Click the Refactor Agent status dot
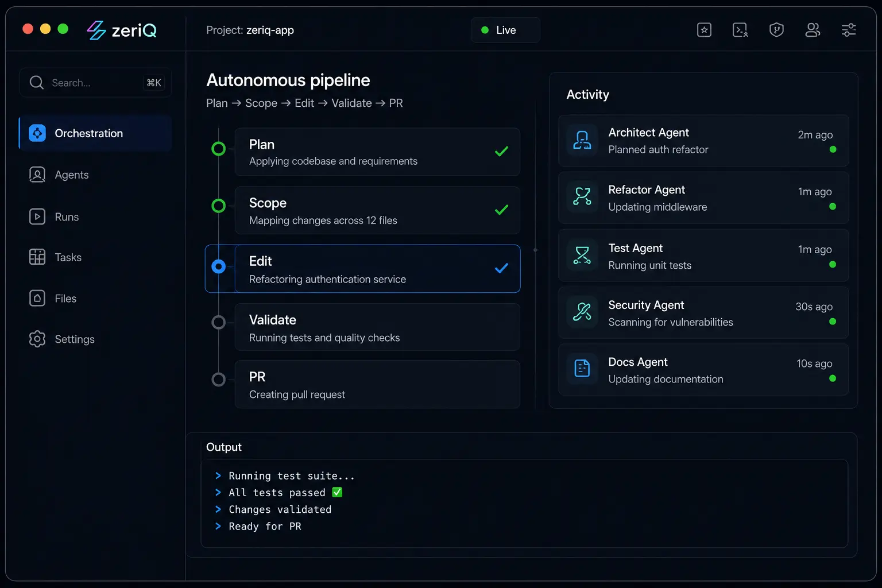The image size is (882, 588). (x=833, y=206)
